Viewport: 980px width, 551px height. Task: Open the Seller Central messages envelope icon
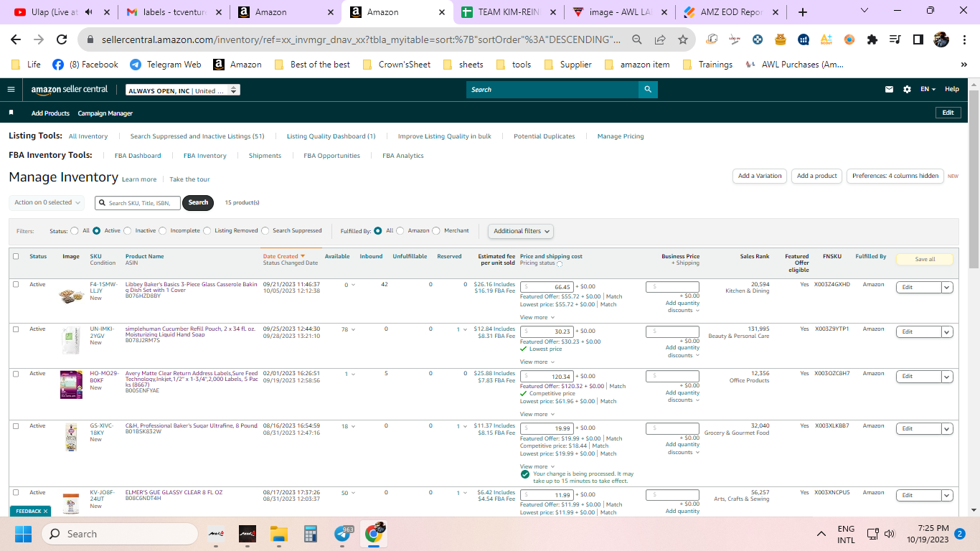pyautogui.click(x=890, y=90)
